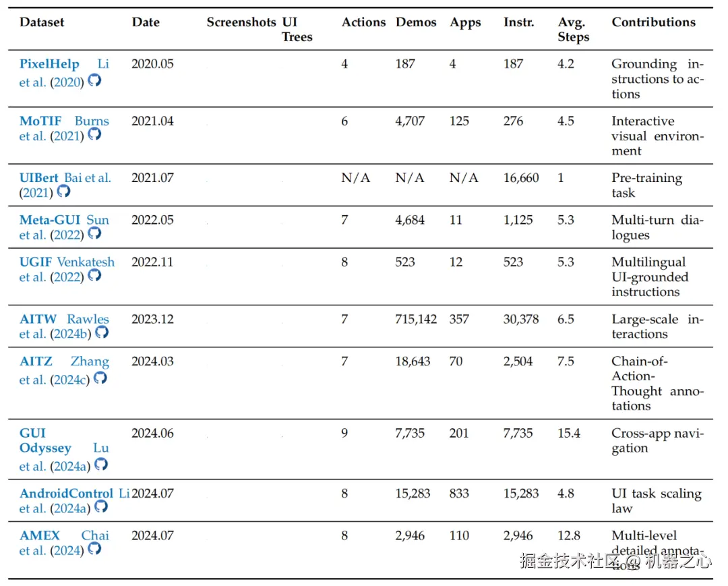Open the GitHub icon next to PixelHelp
This screenshot has width=728, height=586.
coord(94,80)
